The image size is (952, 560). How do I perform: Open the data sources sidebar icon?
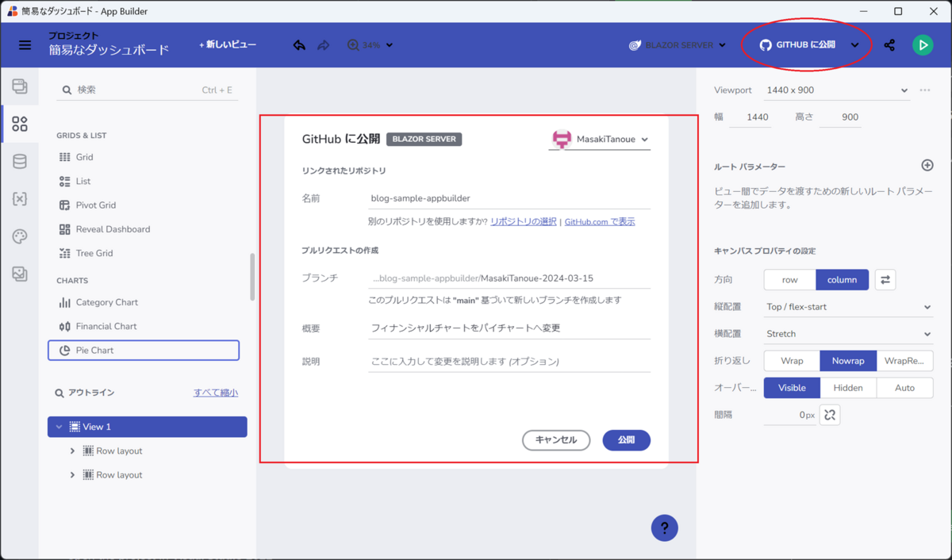[x=20, y=162]
